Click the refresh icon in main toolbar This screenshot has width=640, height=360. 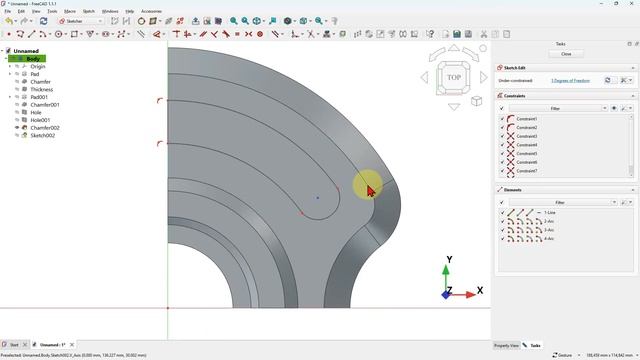[x=43, y=21]
